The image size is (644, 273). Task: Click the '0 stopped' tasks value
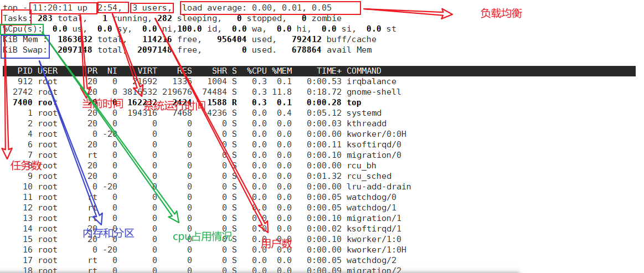259,18
